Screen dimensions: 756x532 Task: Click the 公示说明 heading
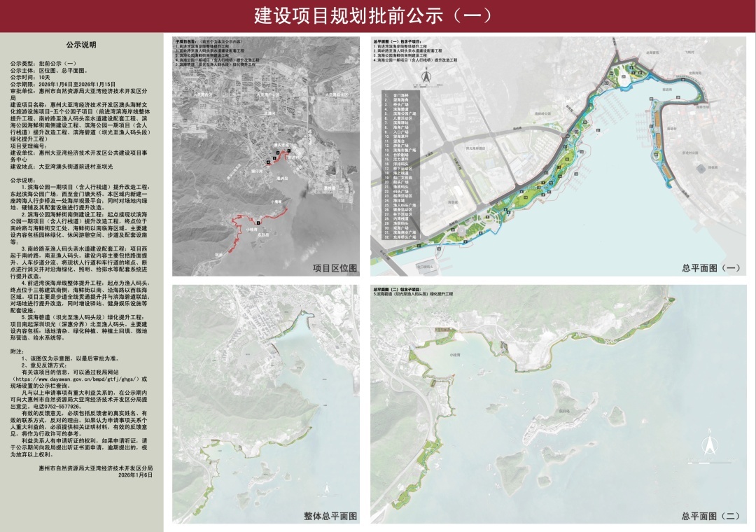pyautogui.click(x=81, y=45)
